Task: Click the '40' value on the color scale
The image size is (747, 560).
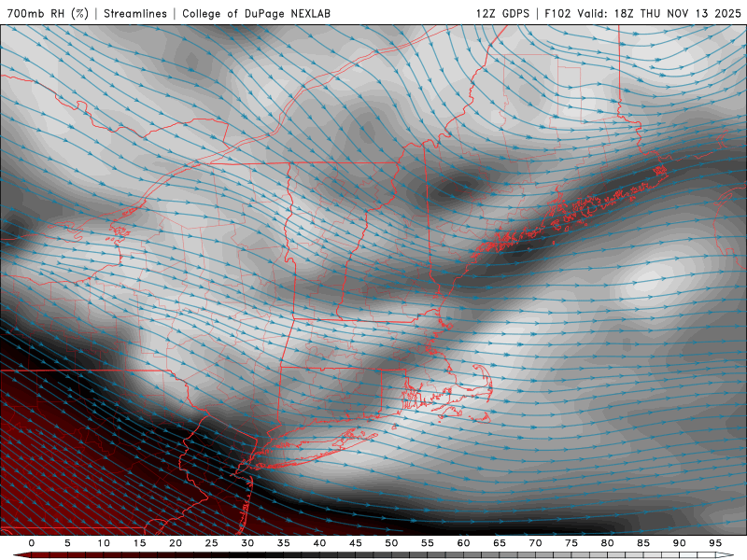Action: coord(319,543)
